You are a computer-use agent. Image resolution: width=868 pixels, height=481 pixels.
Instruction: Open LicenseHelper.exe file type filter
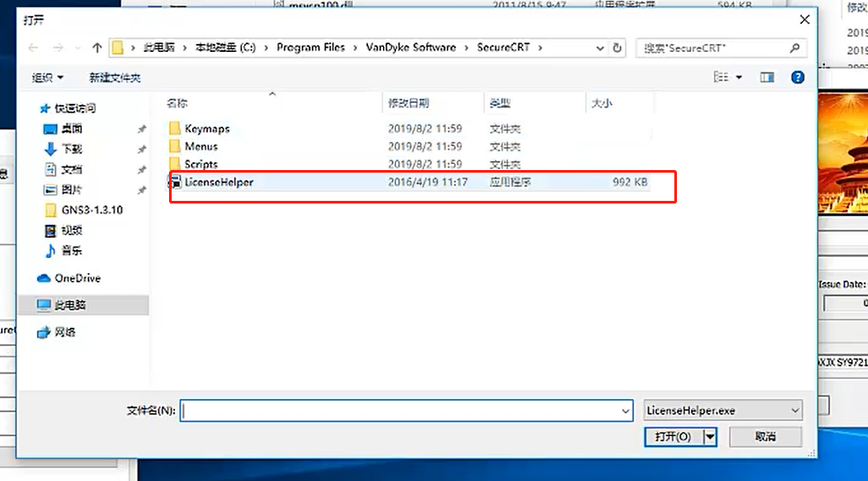point(723,411)
